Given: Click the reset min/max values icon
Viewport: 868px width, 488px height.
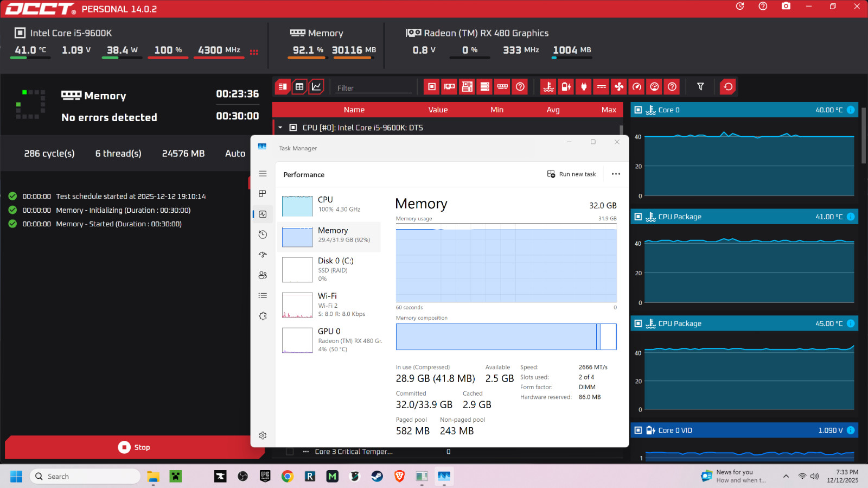Looking at the screenshot, I should 727,87.
